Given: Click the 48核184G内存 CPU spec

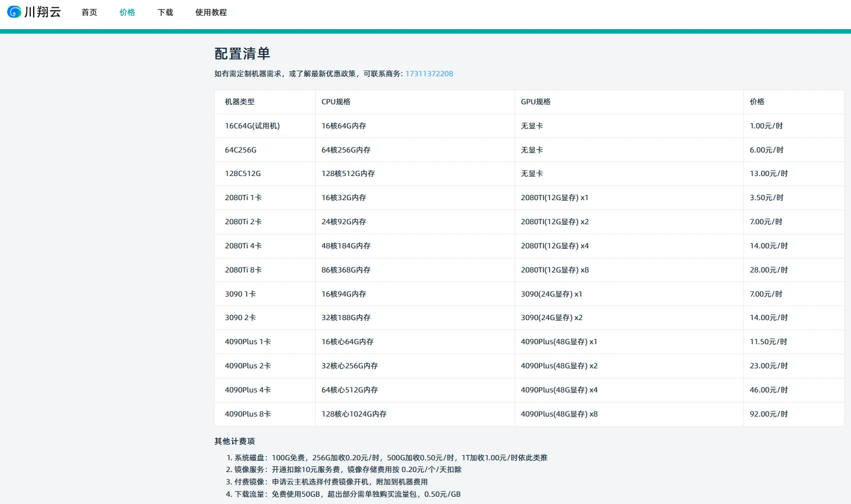Looking at the screenshot, I should coord(346,246).
